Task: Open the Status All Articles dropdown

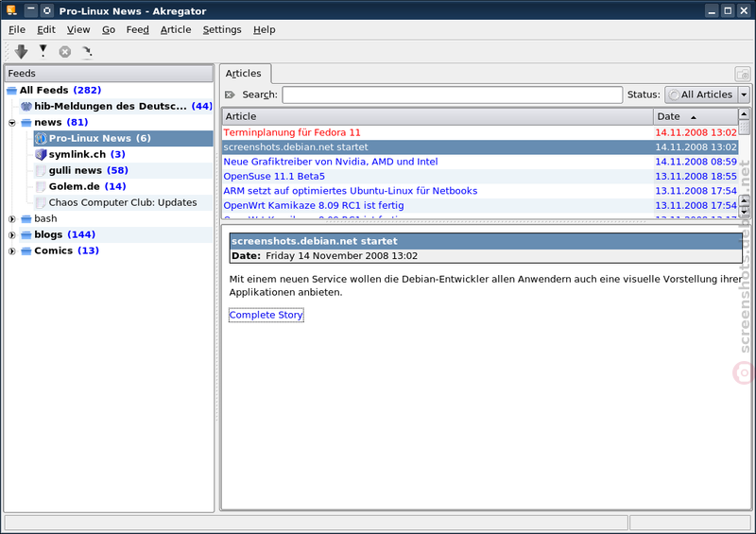Action: [707, 95]
